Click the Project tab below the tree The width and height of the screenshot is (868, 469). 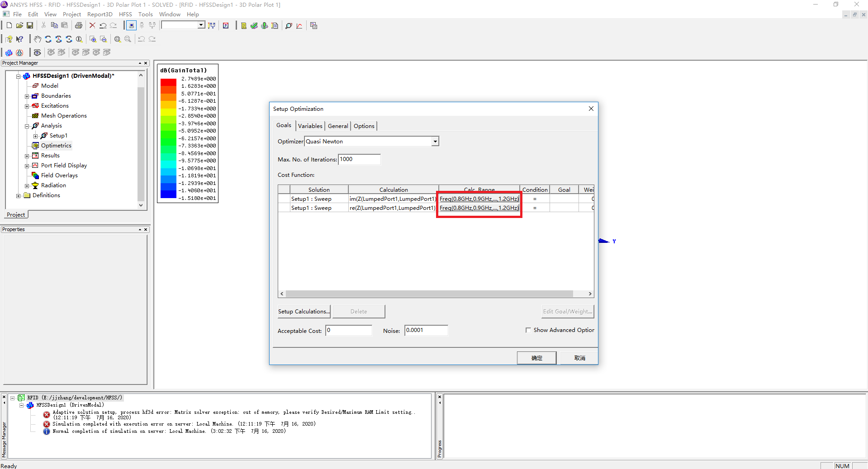[x=16, y=215]
